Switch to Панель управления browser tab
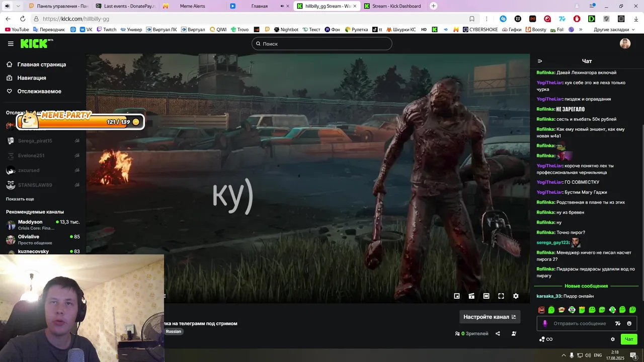The image size is (644, 362). (59, 6)
